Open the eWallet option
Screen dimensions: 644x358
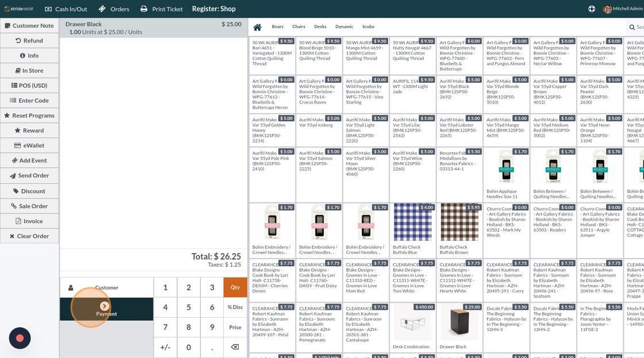pos(29,145)
